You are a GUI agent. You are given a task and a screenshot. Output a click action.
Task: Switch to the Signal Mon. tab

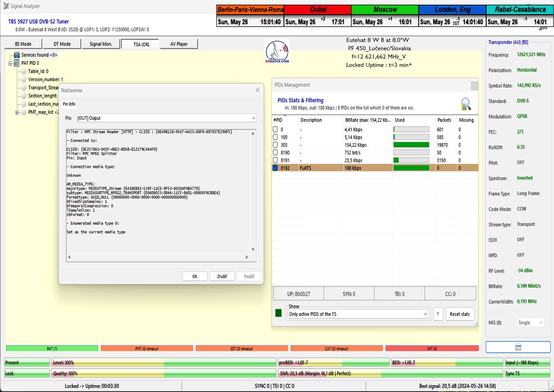point(101,44)
